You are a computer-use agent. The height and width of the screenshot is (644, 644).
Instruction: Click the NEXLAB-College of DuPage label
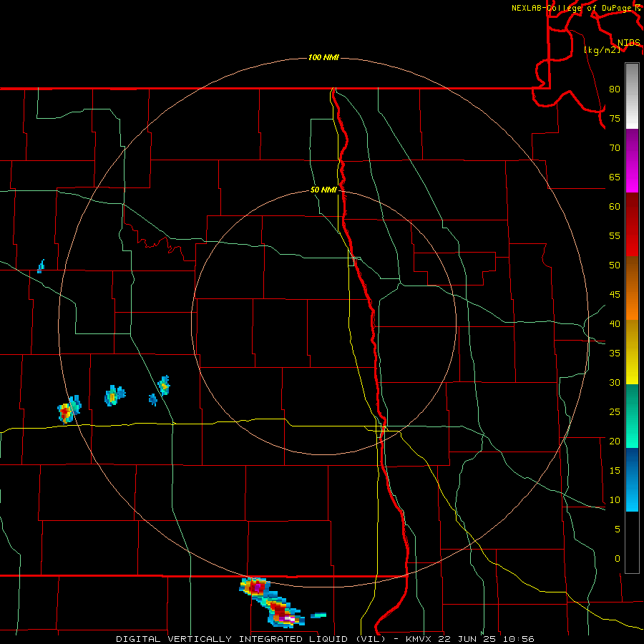(571, 8)
